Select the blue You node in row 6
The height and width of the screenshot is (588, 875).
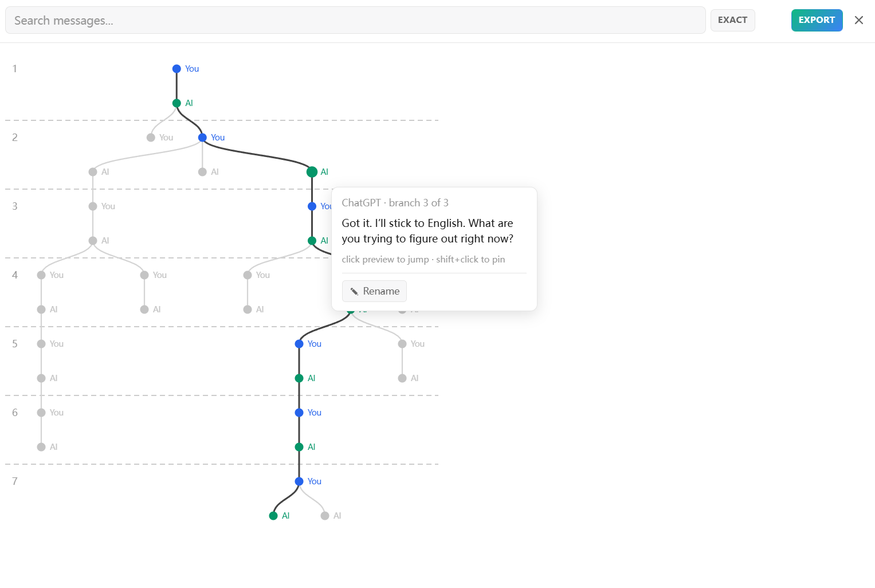299,413
